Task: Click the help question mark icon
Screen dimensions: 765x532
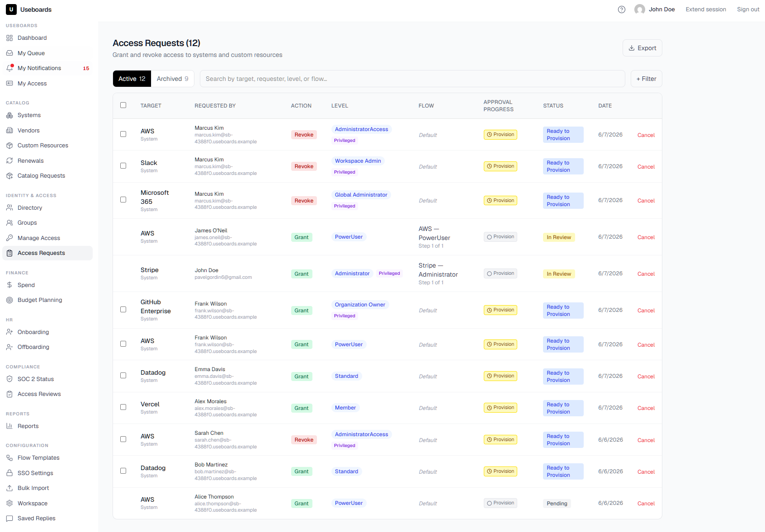Action: (622, 9)
